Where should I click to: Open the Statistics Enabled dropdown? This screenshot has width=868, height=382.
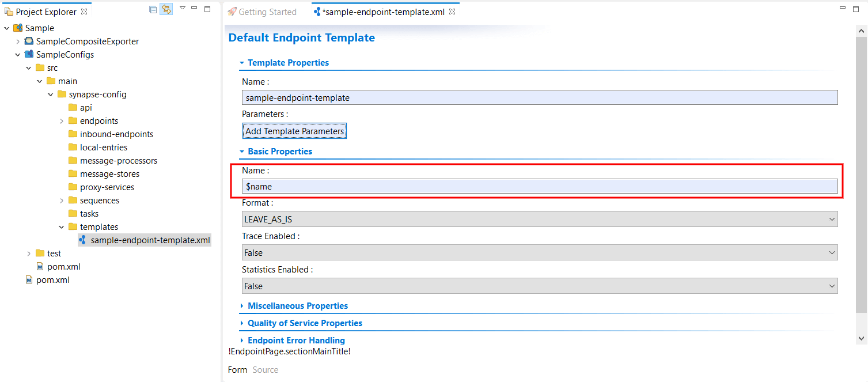click(x=832, y=286)
